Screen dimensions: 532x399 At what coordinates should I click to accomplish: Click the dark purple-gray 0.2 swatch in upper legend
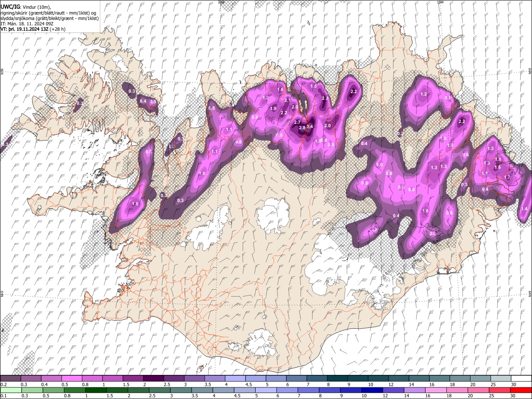(10, 379)
